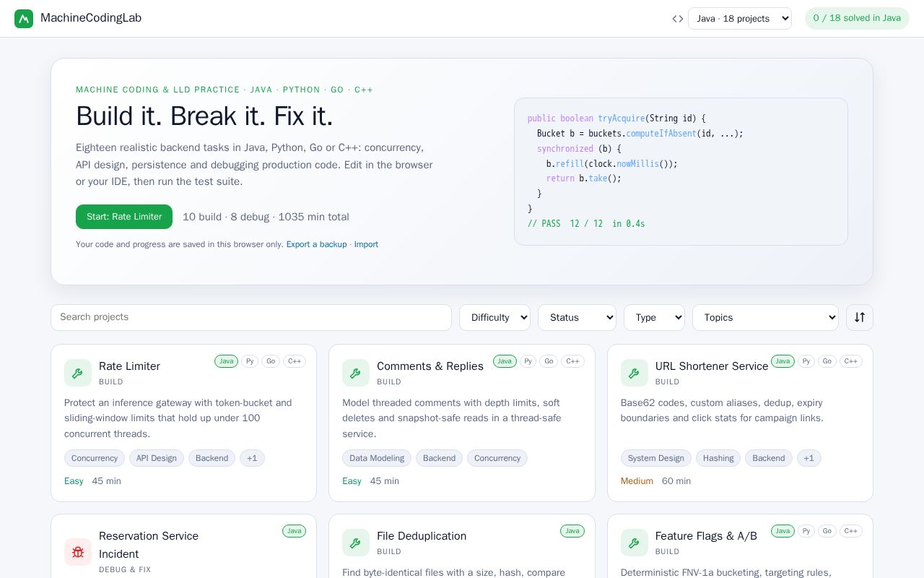This screenshot has width=924, height=578.
Task: Open the Feature Flags & A/B project title
Action: point(706,536)
